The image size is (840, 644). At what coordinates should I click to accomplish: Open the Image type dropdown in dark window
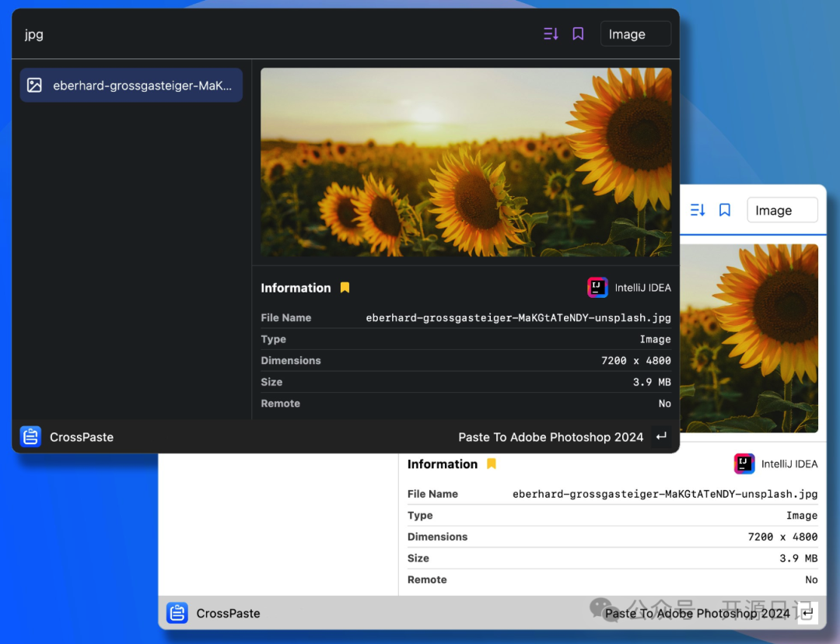(635, 34)
